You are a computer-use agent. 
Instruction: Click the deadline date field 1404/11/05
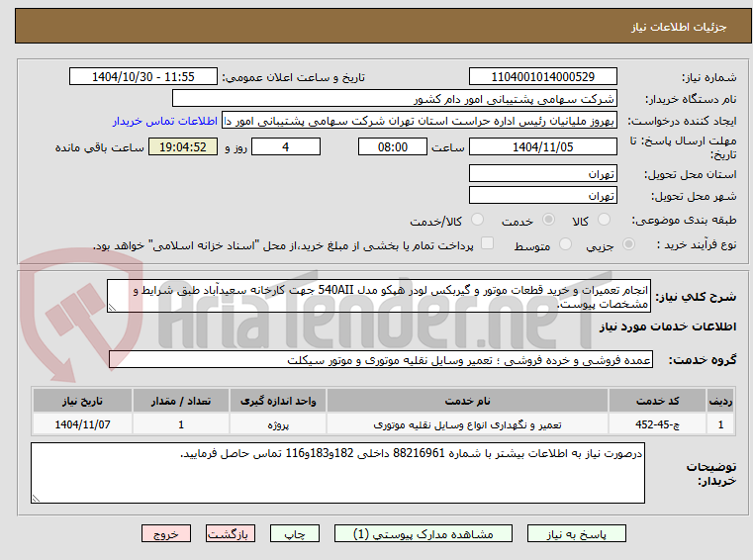(x=542, y=147)
